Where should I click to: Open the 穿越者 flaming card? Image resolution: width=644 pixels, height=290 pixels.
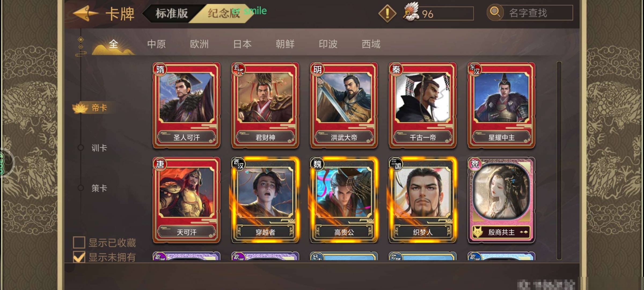tap(265, 200)
